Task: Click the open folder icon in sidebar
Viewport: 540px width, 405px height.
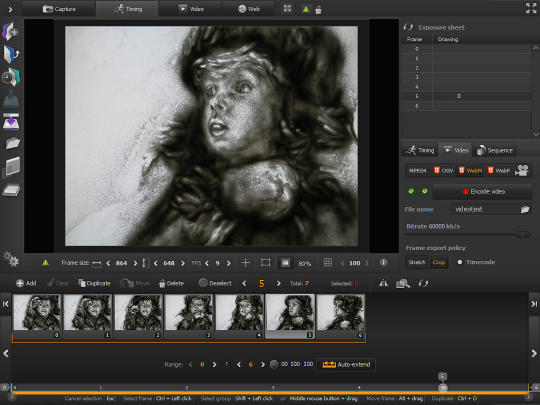Action: click(12, 143)
